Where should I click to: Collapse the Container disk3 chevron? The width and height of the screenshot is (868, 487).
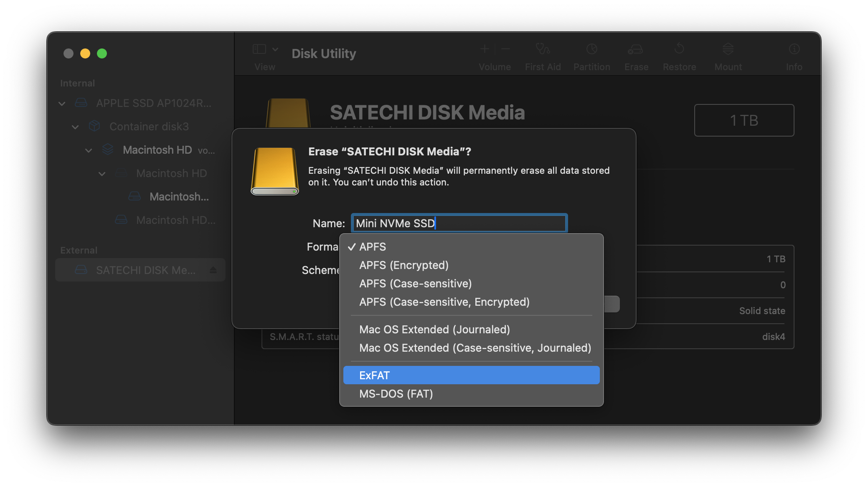[x=75, y=127]
